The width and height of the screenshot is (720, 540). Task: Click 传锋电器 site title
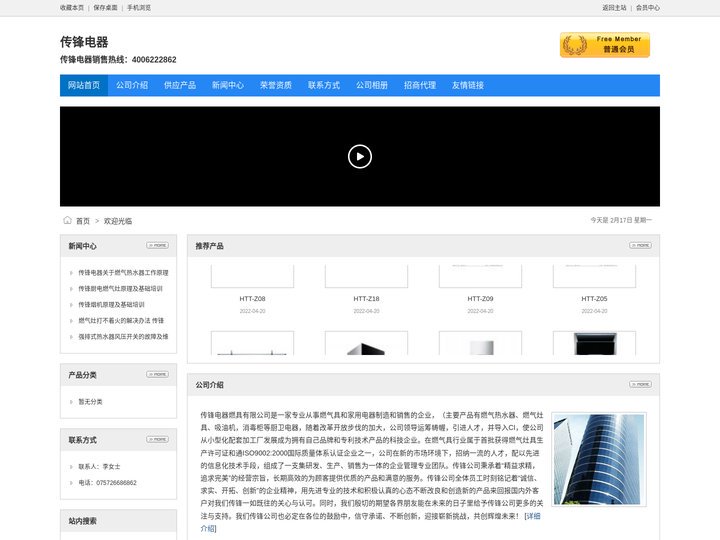click(84, 42)
